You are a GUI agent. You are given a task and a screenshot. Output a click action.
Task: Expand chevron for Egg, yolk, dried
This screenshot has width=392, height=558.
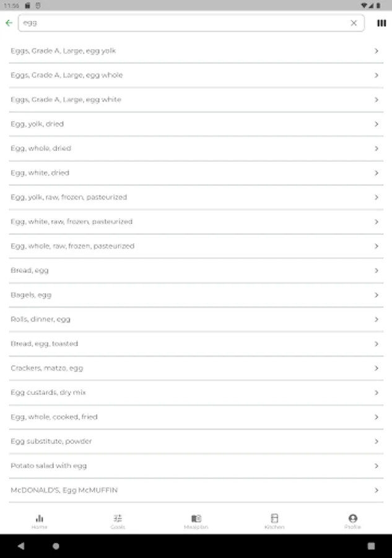[x=377, y=124]
